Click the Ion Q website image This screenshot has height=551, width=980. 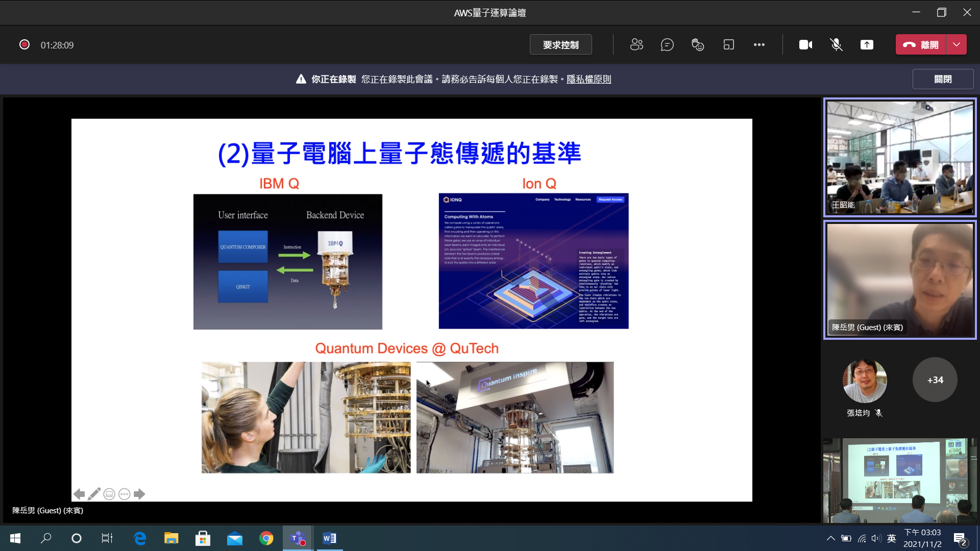click(533, 261)
